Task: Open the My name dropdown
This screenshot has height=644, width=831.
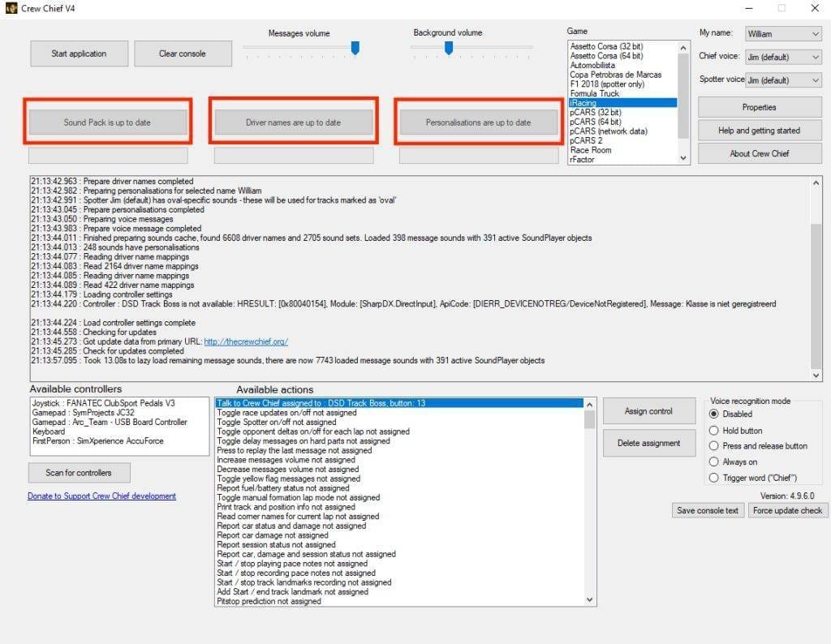Action: [782, 34]
